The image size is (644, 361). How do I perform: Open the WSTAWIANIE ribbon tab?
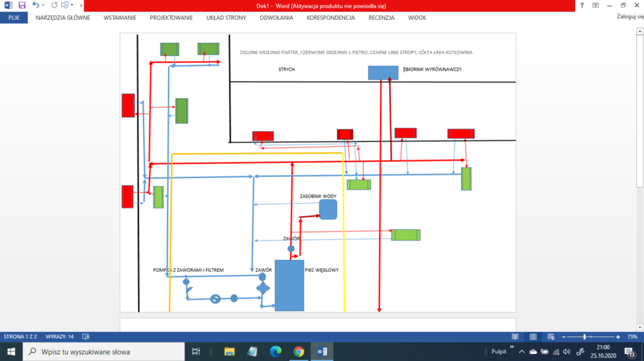[120, 17]
